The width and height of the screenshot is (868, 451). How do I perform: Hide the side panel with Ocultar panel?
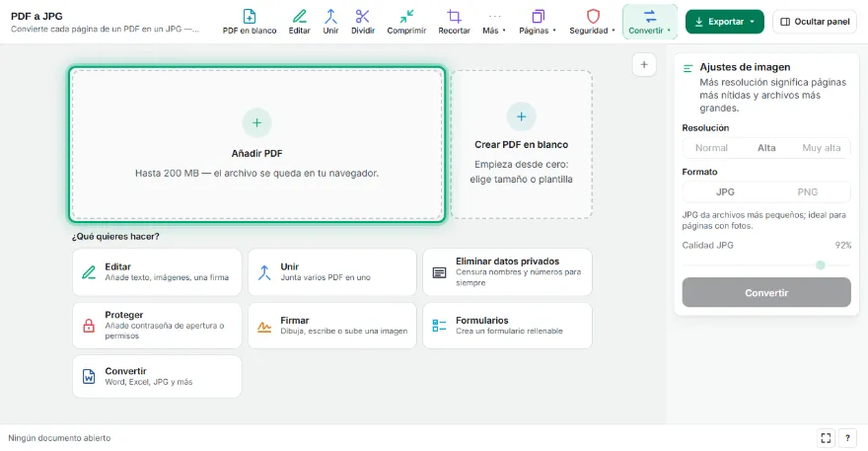point(815,22)
